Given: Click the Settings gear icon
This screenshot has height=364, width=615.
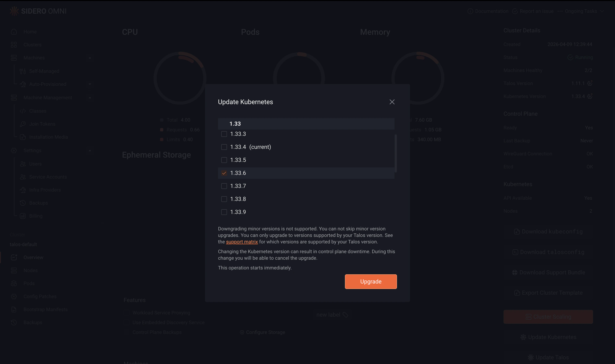Looking at the screenshot, I should (x=14, y=150).
